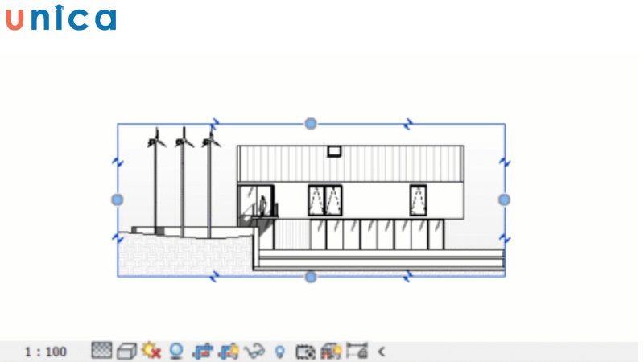Toggle the Shadows globe icon
The image size is (644, 362).
coord(176,352)
